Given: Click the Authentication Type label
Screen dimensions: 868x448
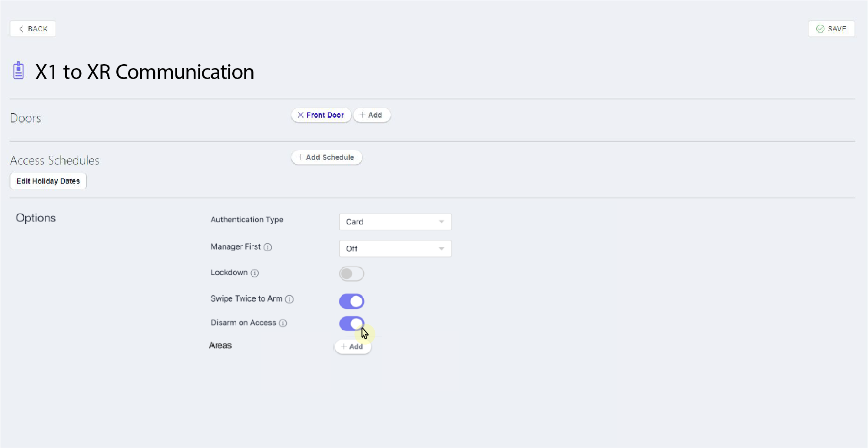Looking at the screenshot, I should [247, 220].
